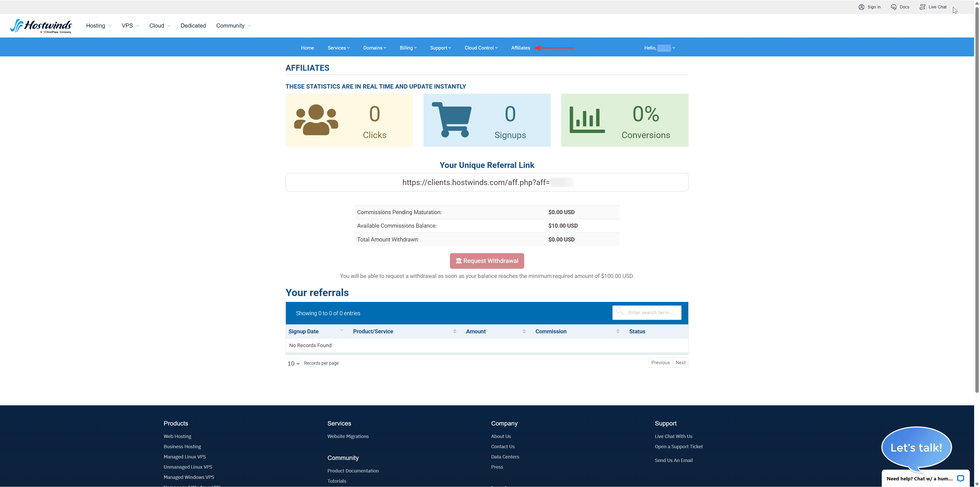Image resolution: width=980 pixels, height=487 pixels.
Task: Click the Status column header
Action: (637, 331)
